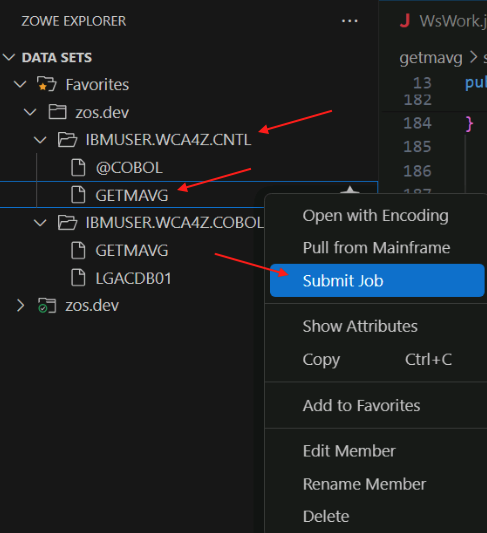Image resolution: width=487 pixels, height=533 pixels.
Task: Select the Favorites label in tree
Action: tap(97, 84)
